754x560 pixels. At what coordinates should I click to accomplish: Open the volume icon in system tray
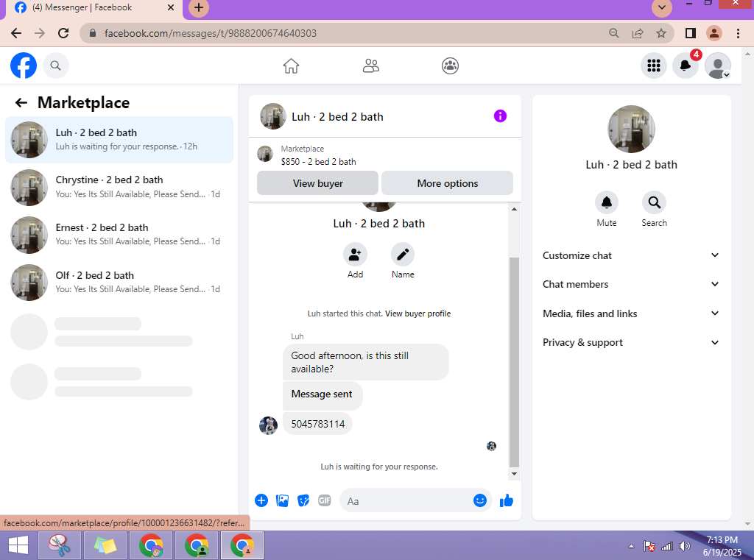684,546
